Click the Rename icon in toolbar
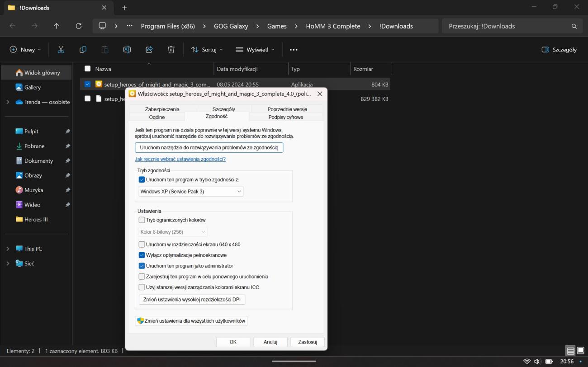 tap(127, 50)
